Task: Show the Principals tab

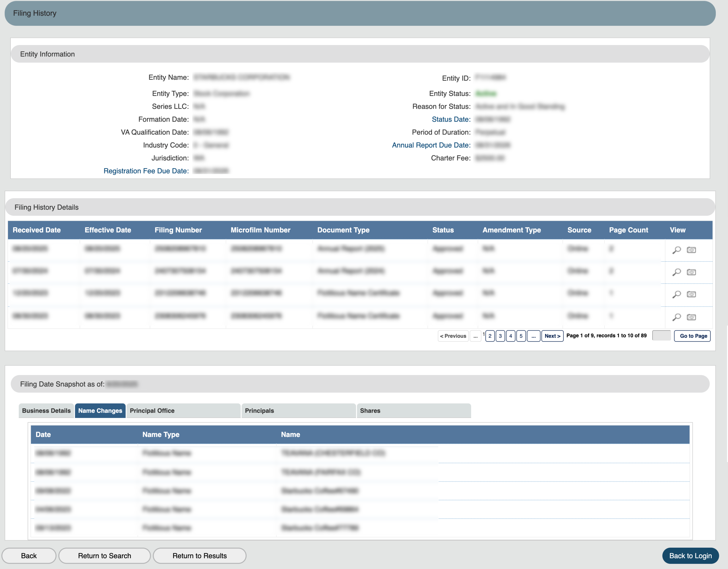Action: click(299, 411)
